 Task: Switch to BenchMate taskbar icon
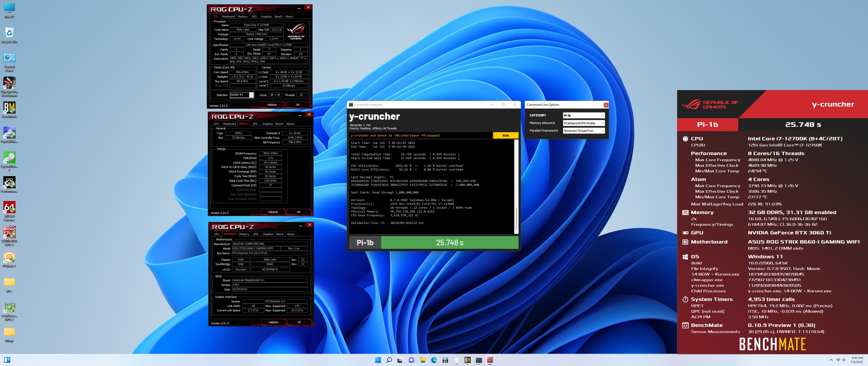point(467,360)
